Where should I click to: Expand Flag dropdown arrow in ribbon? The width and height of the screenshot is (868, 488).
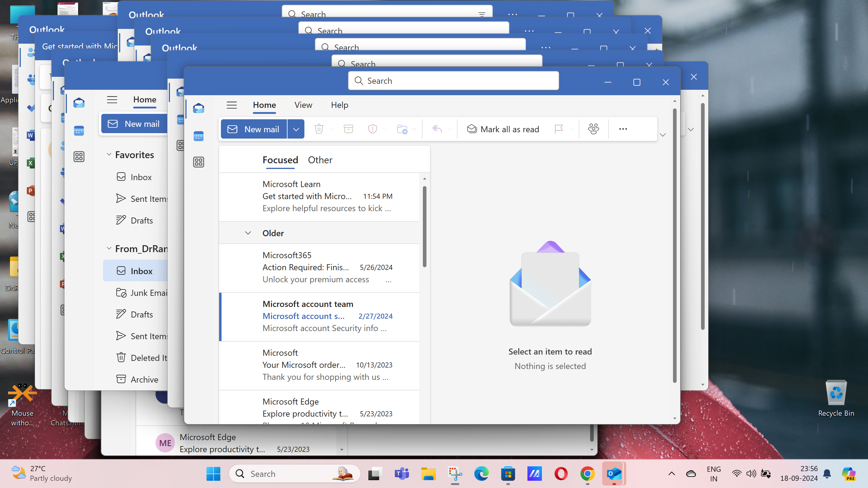(571, 129)
